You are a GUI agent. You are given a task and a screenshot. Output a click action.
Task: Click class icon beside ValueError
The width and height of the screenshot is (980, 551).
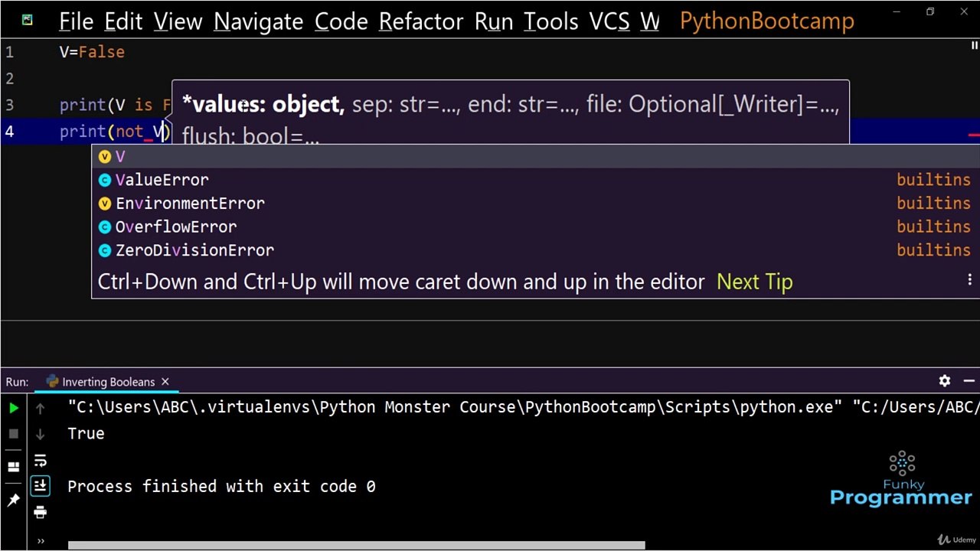(105, 180)
